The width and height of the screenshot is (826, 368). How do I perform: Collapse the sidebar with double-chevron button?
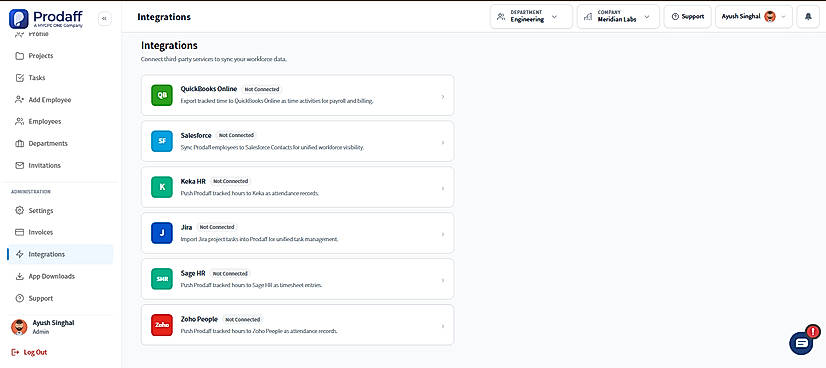pyautogui.click(x=104, y=18)
